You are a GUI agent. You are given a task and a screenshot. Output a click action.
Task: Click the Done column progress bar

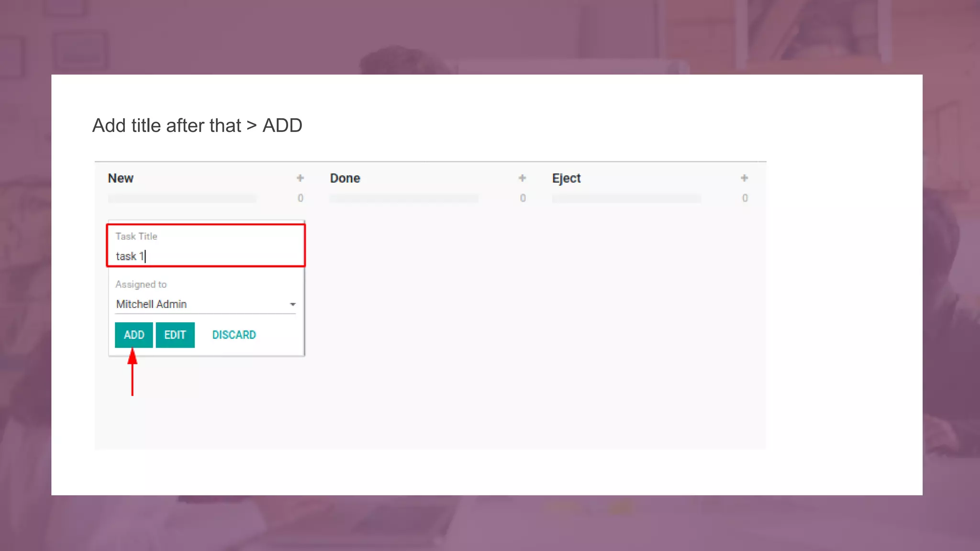click(404, 198)
